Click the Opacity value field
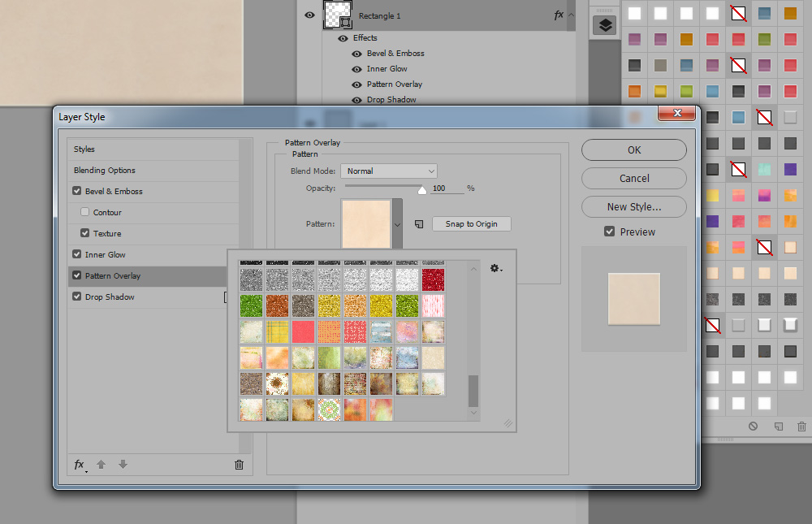The height and width of the screenshot is (524, 812). click(447, 188)
